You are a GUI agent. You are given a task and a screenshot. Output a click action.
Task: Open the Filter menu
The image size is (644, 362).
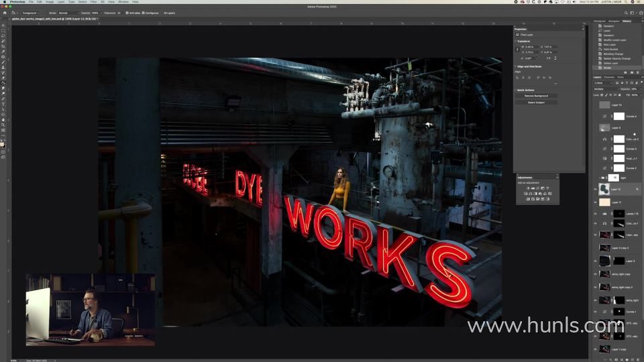(94, 1)
